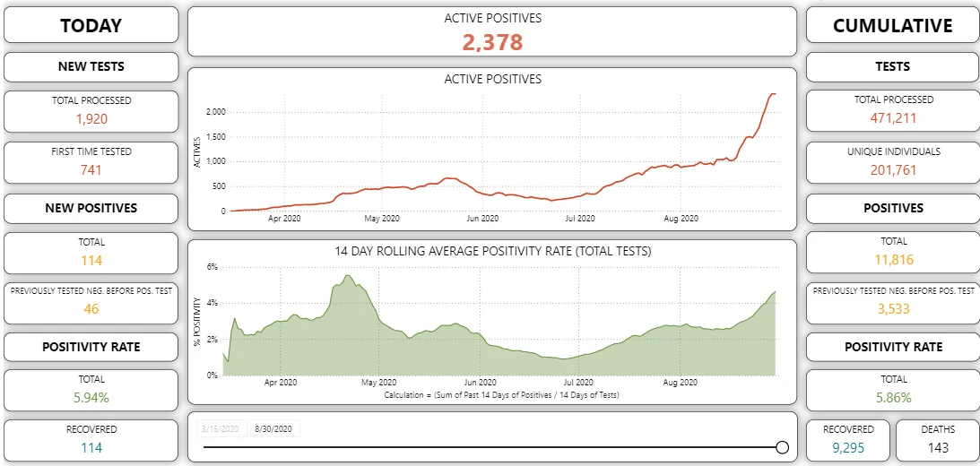Select the 8/30/2020 end date field
980x466 pixels.
275,429
